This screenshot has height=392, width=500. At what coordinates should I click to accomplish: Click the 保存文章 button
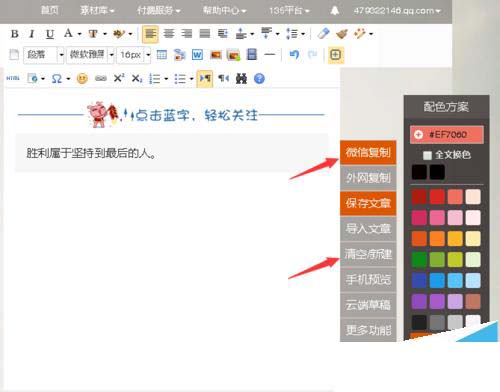click(368, 203)
